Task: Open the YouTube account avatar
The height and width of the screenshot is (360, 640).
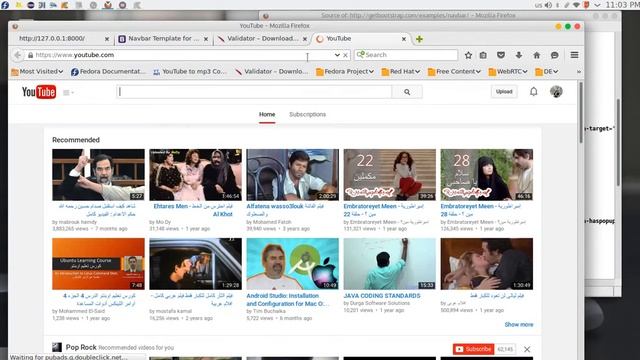Action: point(556,91)
